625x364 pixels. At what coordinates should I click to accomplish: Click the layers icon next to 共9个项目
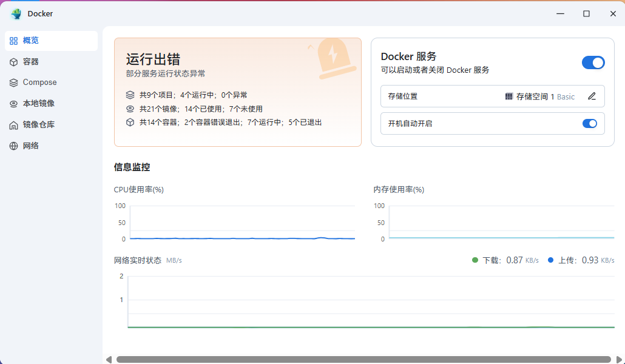pyautogui.click(x=130, y=95)
